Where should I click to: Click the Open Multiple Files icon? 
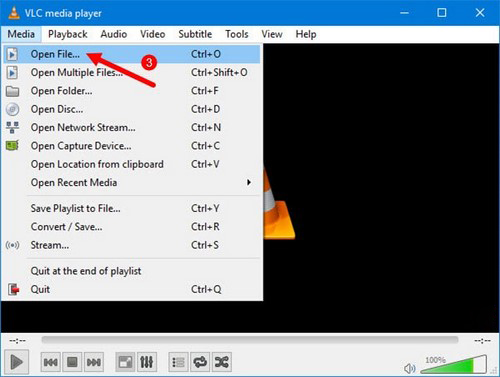pos(12,73)
